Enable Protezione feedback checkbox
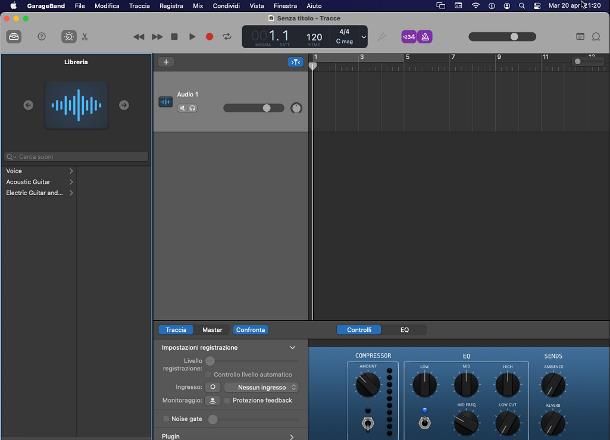Image resolution: width=610 pixels, height=440 pixels. click(227, 400)
